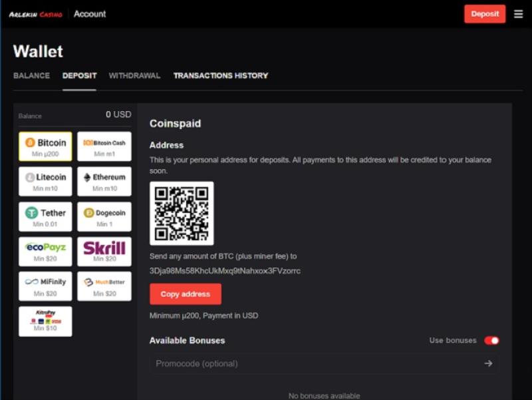View the Transactions History tab
This screenshot has width=532, height=400.
pos(221,75)
